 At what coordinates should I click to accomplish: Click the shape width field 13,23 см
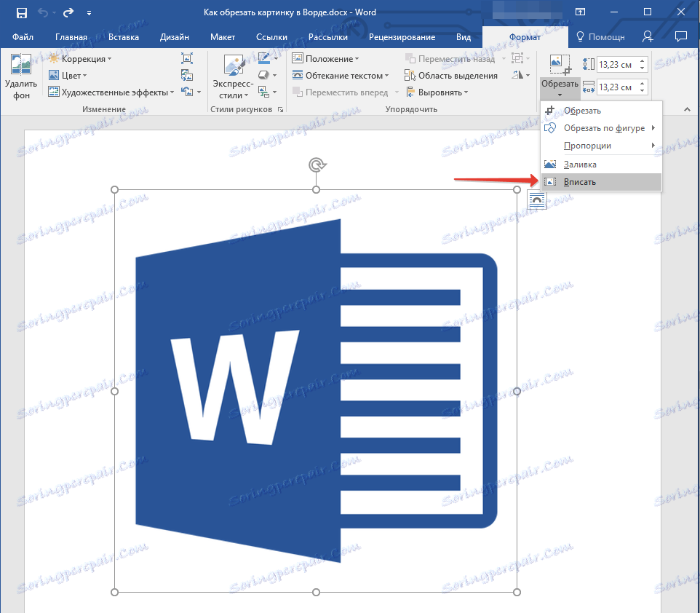click(x=616, y=87)
